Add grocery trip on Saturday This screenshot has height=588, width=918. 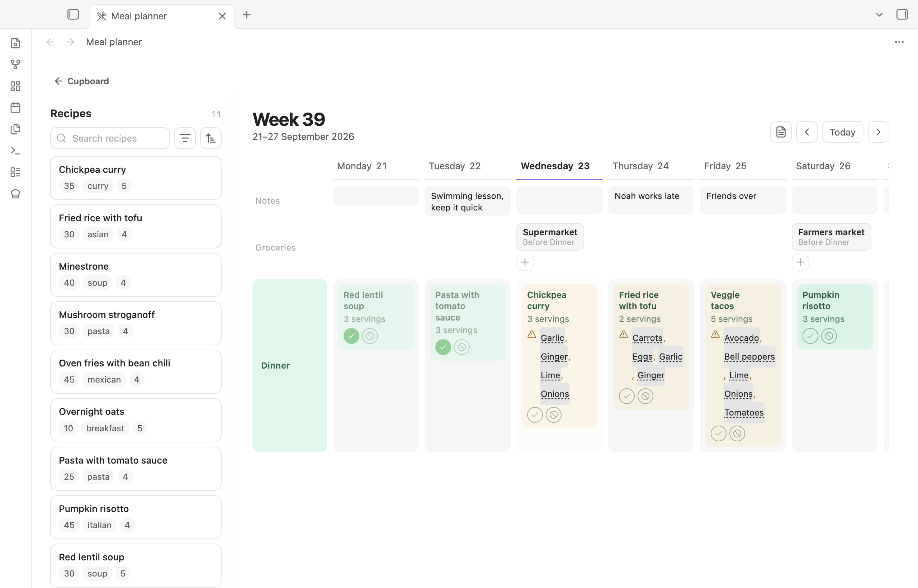click(800, 262)
